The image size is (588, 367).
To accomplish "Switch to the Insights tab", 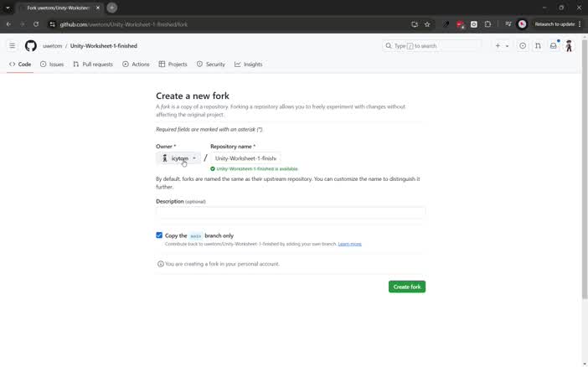I will pos(248,65).
